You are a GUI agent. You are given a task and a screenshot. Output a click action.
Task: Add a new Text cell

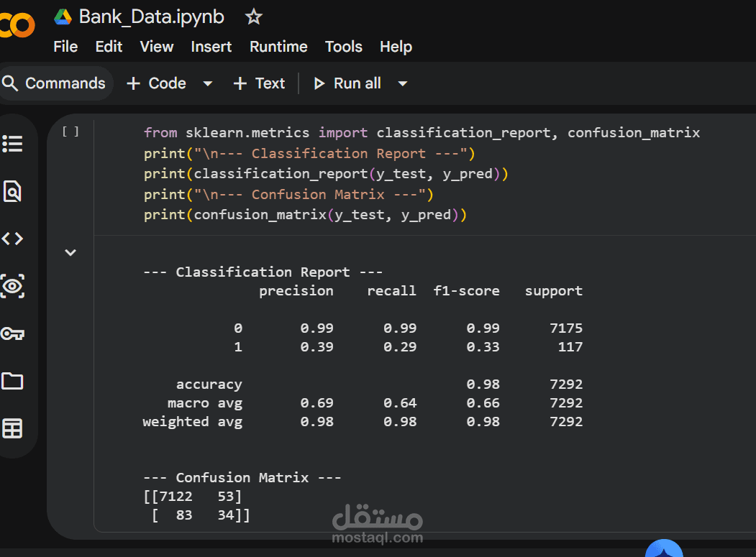pos(260,83)
